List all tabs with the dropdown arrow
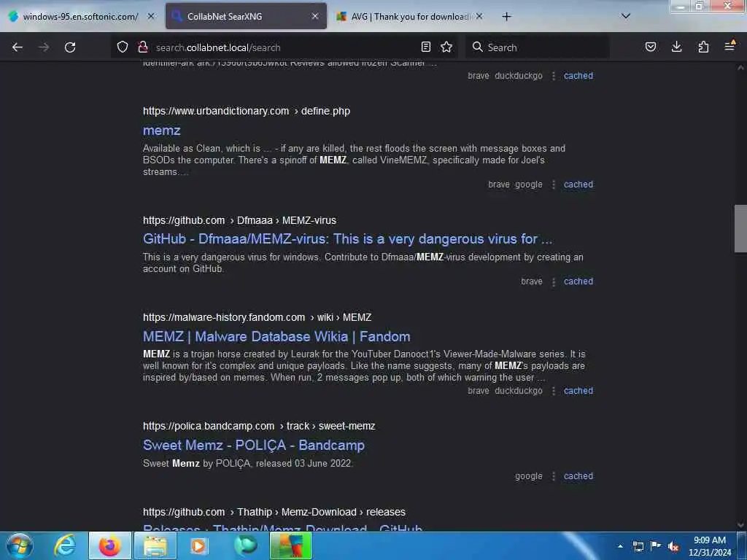Image resolution: width=747 pixels, height=560 pixels. click(x=626, y=16)
